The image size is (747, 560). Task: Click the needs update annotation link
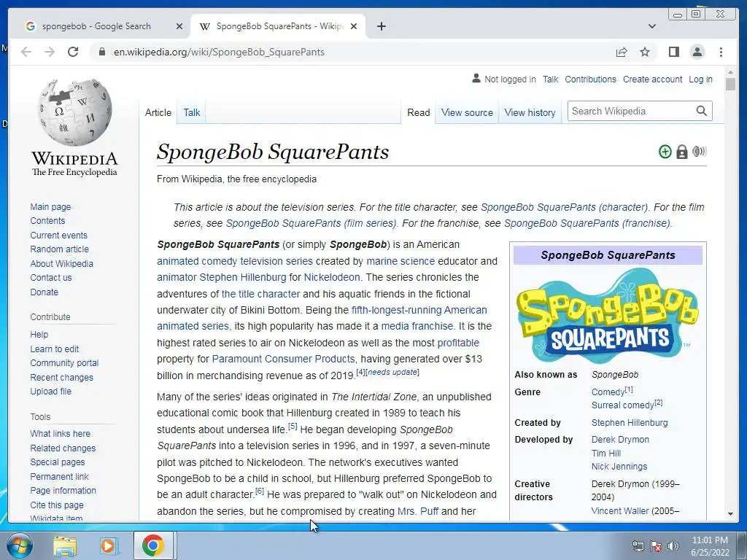pos(392,372)
